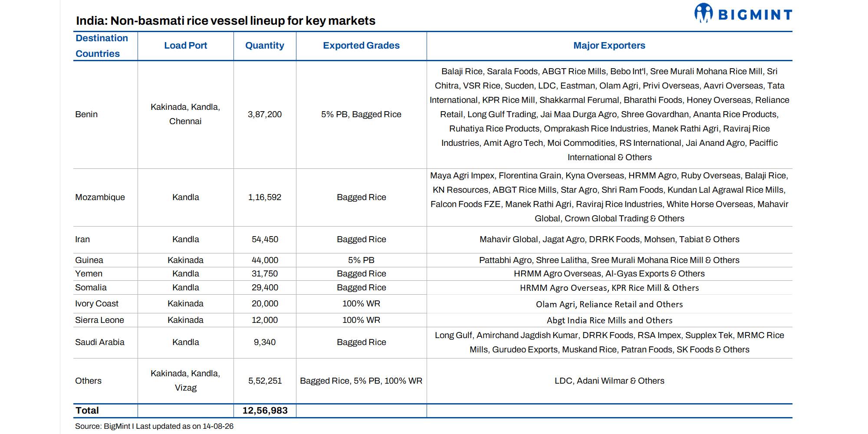The image size is (868, 434).
Task: Click Sierra Leone's '100% WR' grade cell
Action: pyautogui.click(x=361, y=320)
